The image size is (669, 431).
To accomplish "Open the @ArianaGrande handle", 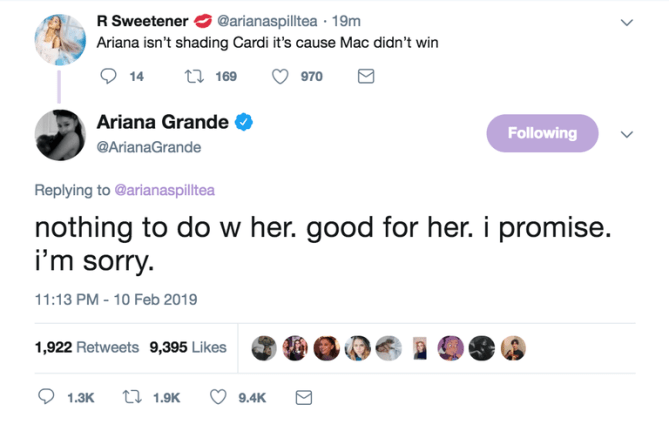I will click(x=148, y=148).
